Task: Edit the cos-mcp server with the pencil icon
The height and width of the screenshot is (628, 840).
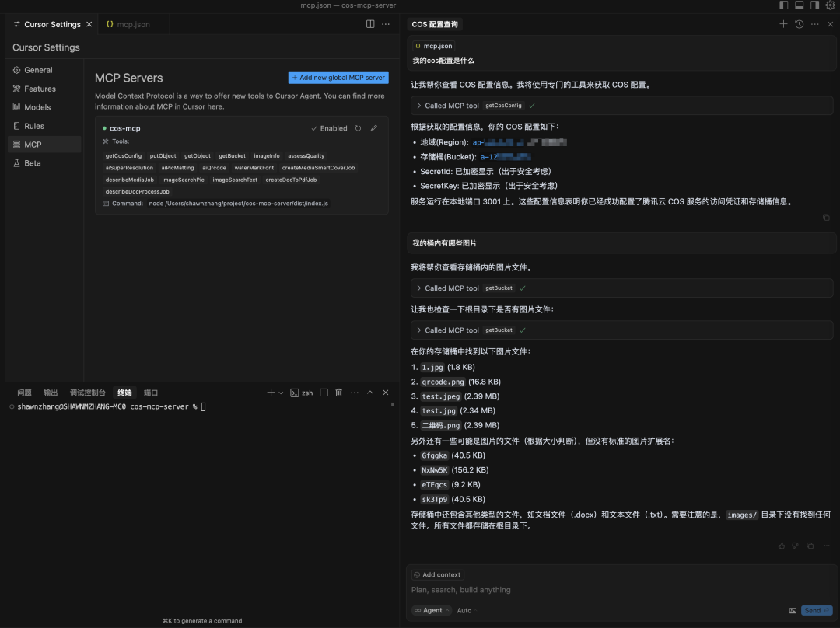Action: [374, 128]
